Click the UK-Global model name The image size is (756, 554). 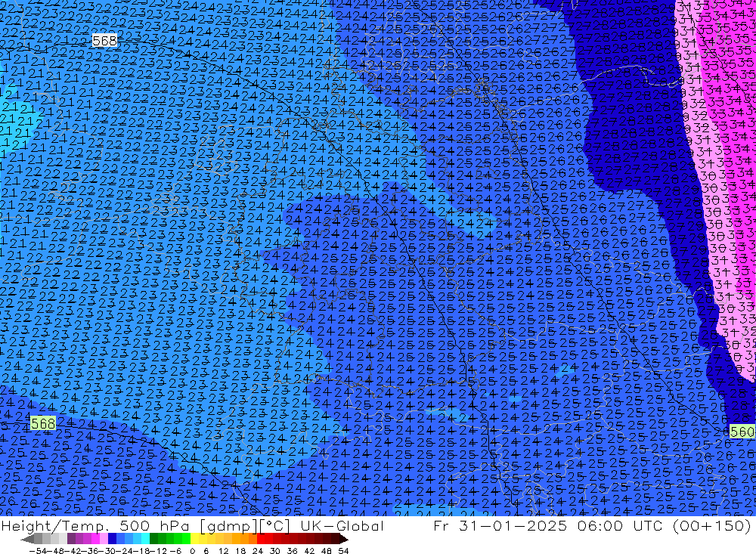(x=342, y=525)
